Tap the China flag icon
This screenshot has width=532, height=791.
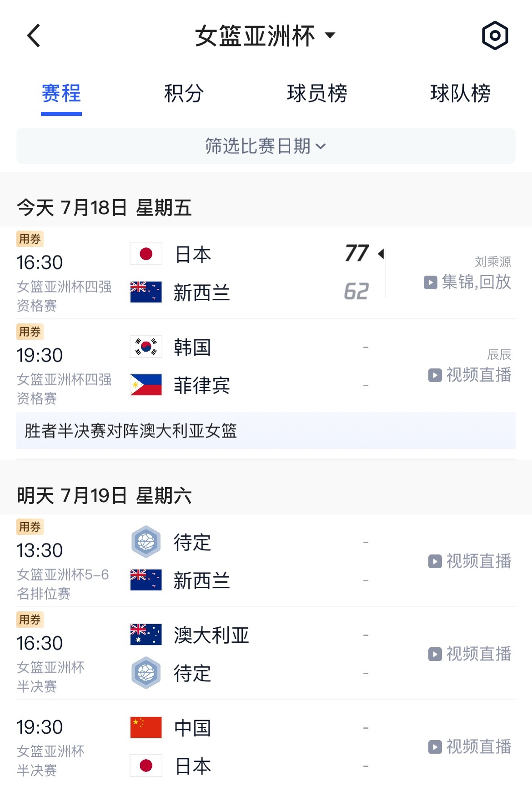(x=146, y=727)
